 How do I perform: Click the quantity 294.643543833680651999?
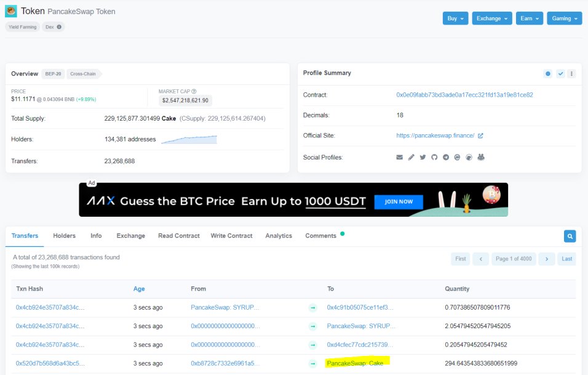tap(481, 363)
